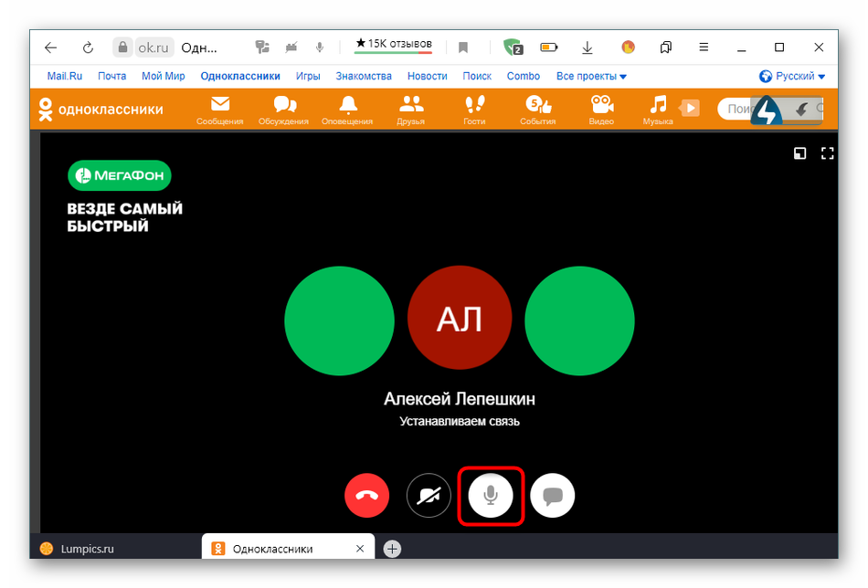Switch call to fullscreen mode
The image size is (868, 588).
828,153
